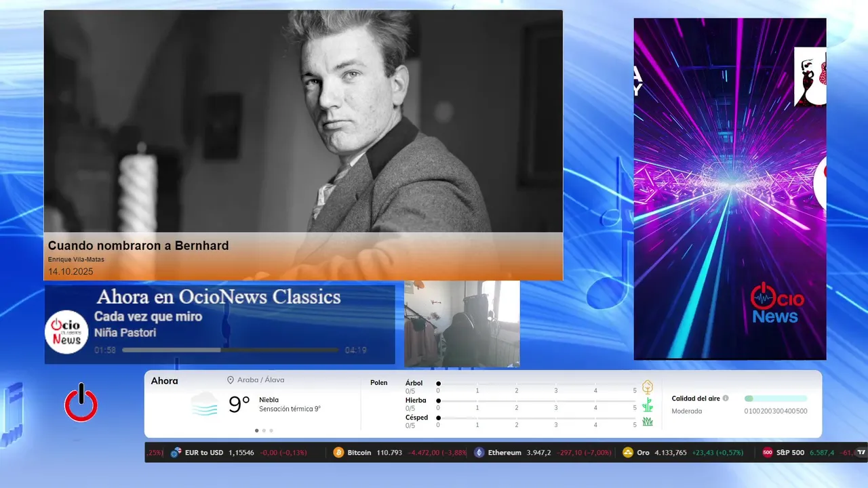Click the Bitcoin ticker label
868x488 pixels.
[359, 453]
